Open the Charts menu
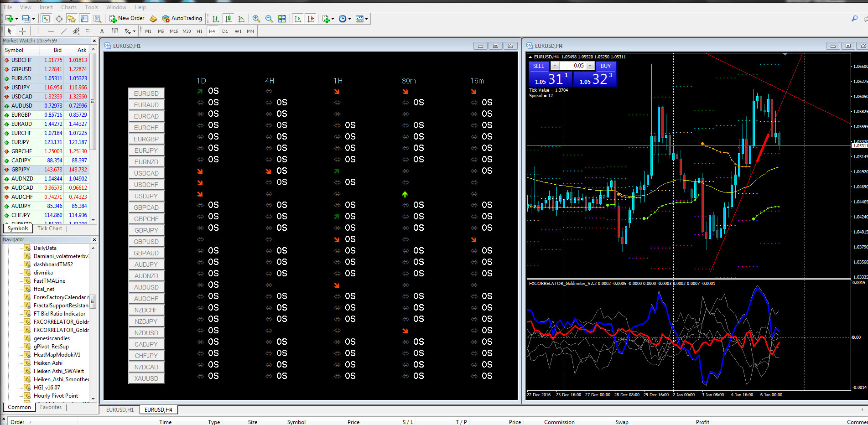Viewport: 868px width, 425px height. tap(69, 7)
